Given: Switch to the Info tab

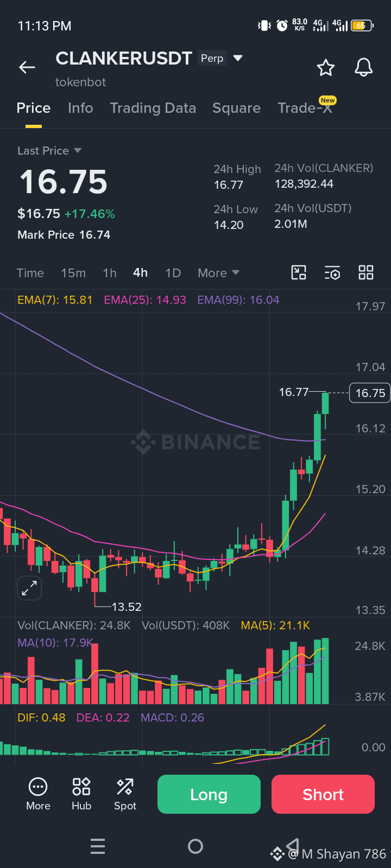Looking at the screenshot, I should tap(80, 108).
